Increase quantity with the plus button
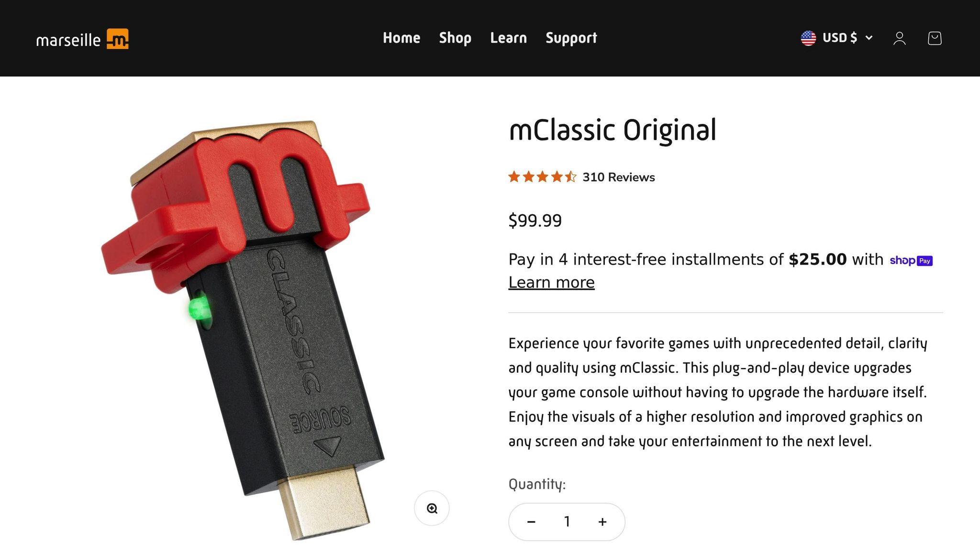The height and width of the screenshot is (551, 980). [x=602, y=521]
